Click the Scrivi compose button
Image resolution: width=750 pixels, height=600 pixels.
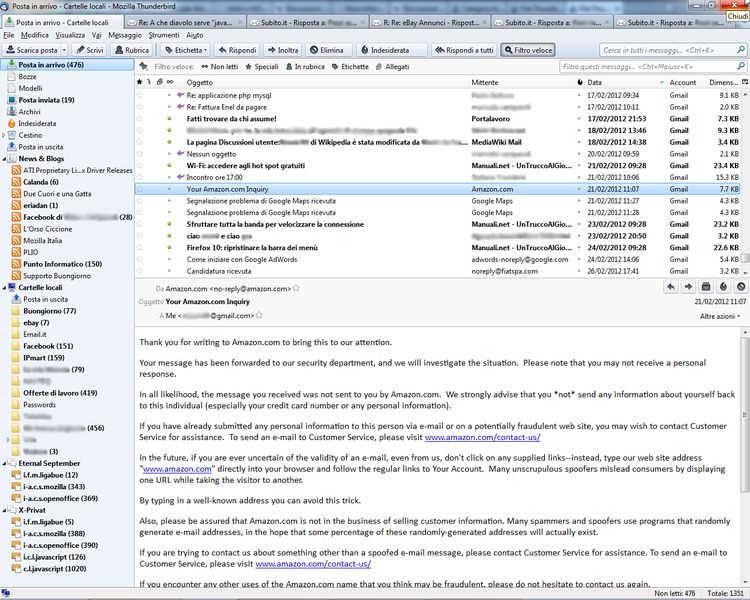click(x=90, y=50)
